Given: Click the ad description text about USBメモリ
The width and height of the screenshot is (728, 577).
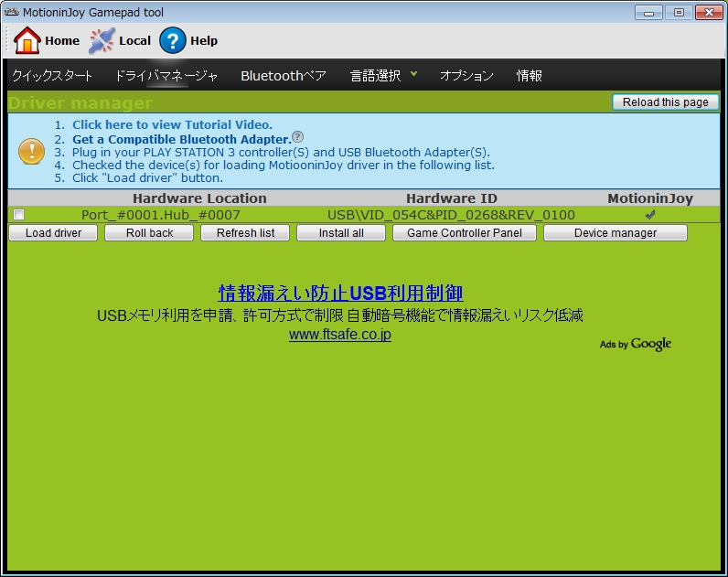Looking at the screenshot, I should [x=340, y=315].
